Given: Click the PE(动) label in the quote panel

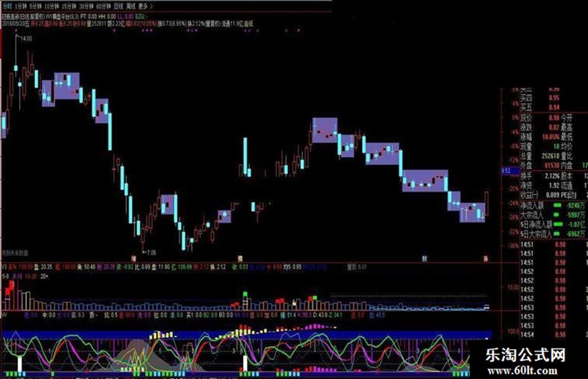Looking at the screenshot, I should coord(569,195).
